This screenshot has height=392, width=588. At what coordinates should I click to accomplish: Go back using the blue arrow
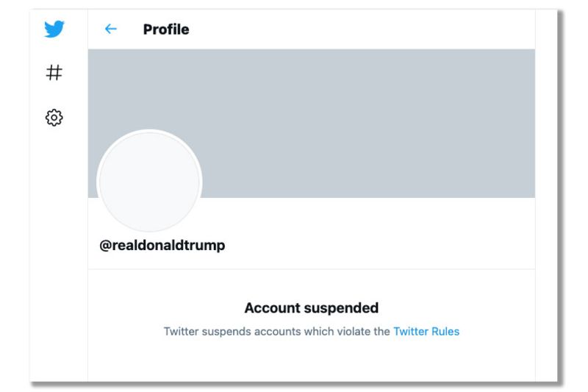click(111, 29)
